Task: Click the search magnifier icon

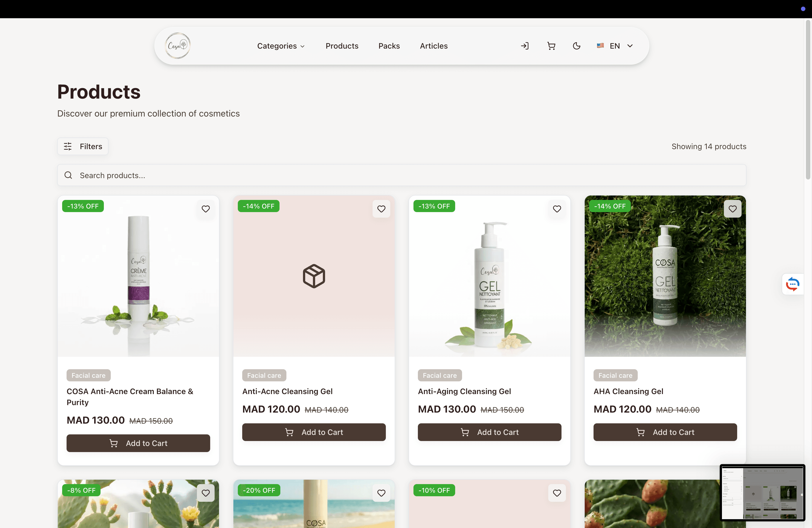Action: coord(68,175)
